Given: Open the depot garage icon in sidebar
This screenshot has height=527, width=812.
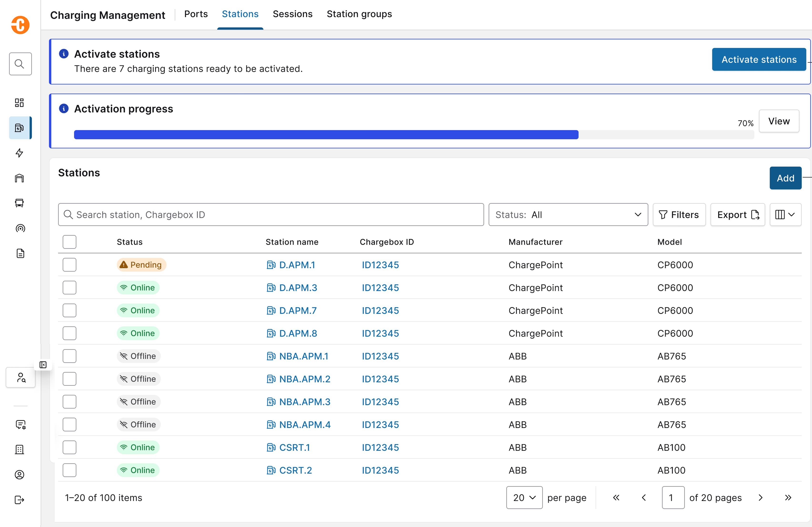Looking at the screenshot, I should pos(20,178).
